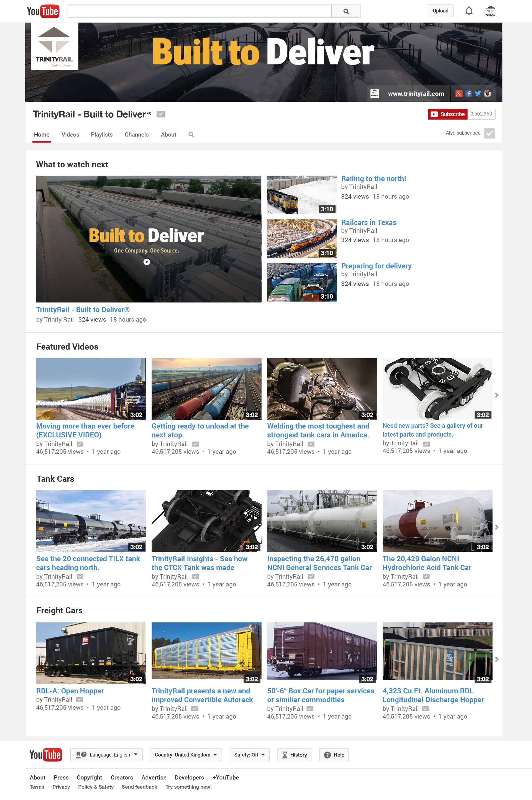This screenshot has width=532, height=800.
Task: Open the Facebook link on banner
Action: (x=468, y=94)
